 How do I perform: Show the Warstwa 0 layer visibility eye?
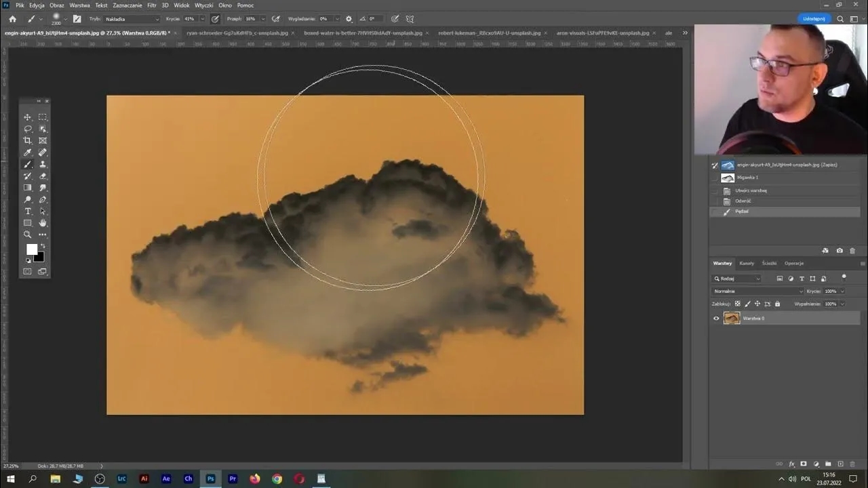tap(716, 318)
